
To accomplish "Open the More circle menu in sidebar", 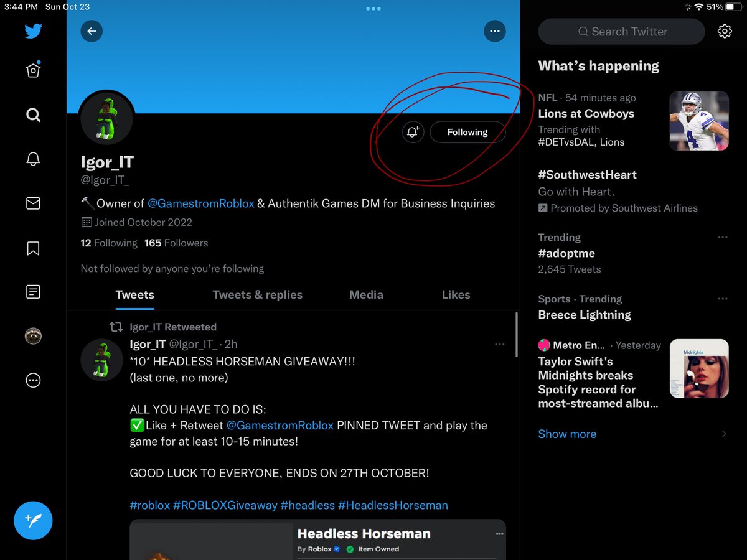I will coord(33,381).
